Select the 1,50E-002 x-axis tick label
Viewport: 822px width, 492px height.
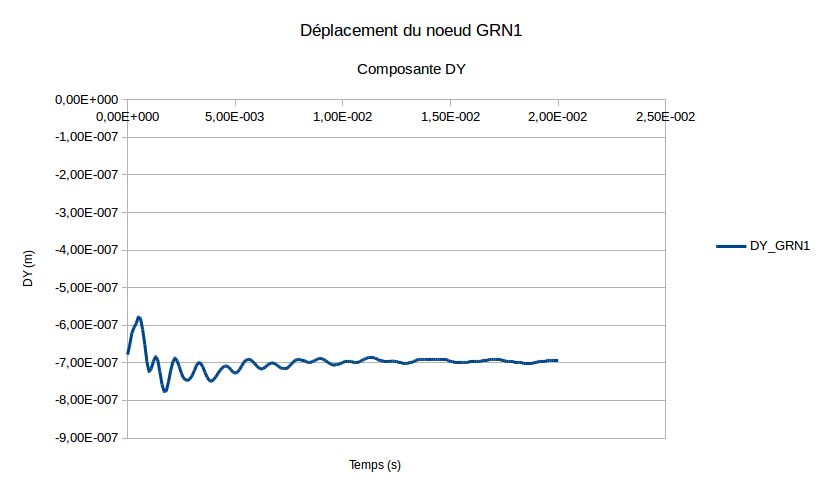tap(451, 117)
